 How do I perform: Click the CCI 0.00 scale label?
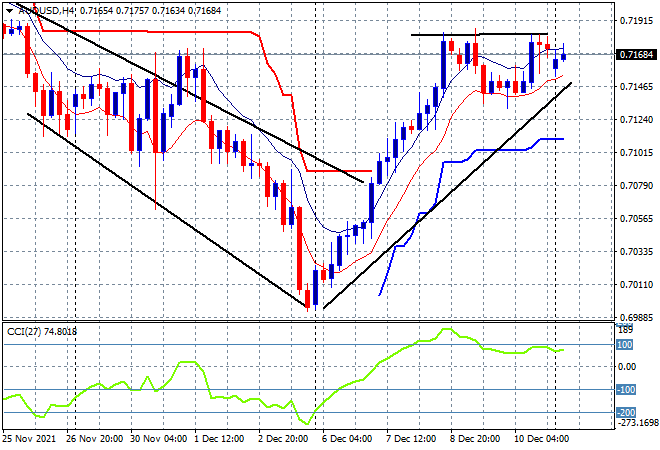pyautogui.click(x=627, y=367)
